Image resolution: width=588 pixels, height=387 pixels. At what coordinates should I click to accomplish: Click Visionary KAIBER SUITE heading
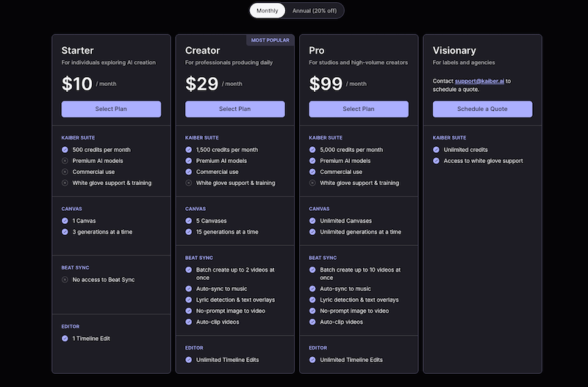(449, 137)
